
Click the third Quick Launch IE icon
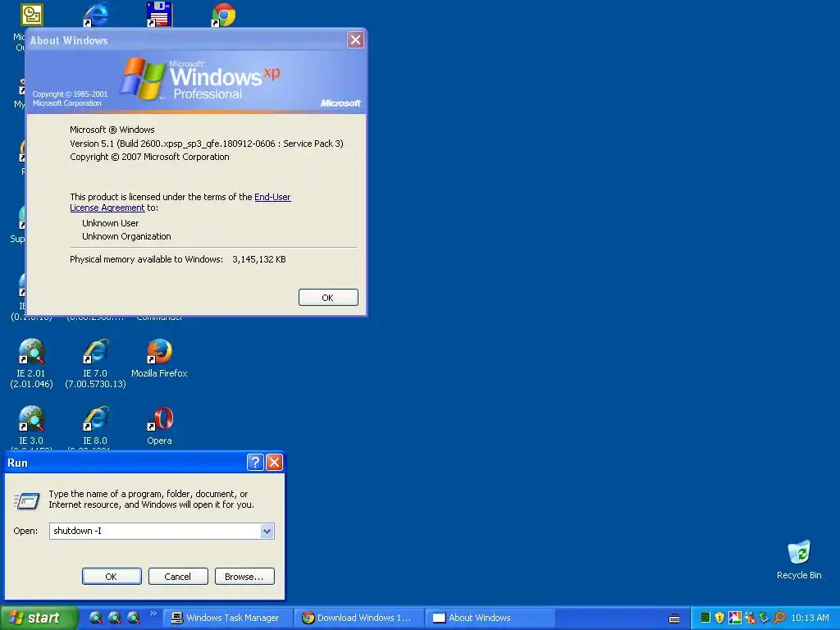pos(134,618)
